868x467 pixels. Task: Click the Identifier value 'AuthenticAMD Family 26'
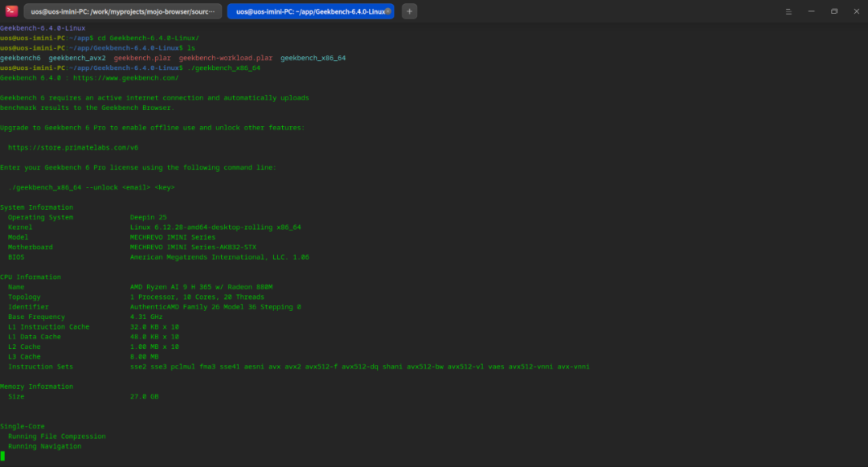[215, 307]
